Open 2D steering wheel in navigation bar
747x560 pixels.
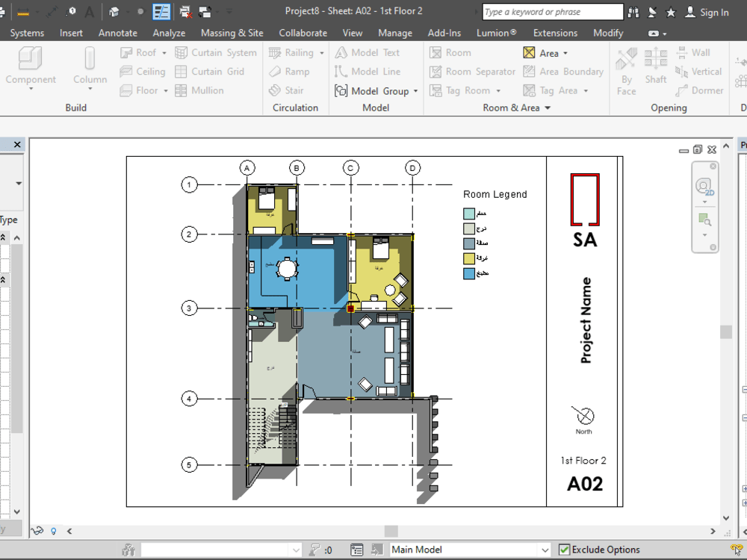click(x=704, y=186)
